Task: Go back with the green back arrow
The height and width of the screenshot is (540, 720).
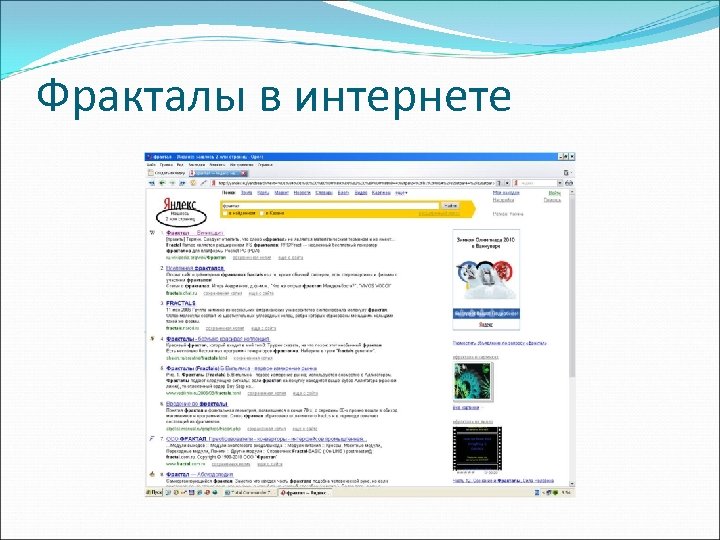Action: point(162,183)
